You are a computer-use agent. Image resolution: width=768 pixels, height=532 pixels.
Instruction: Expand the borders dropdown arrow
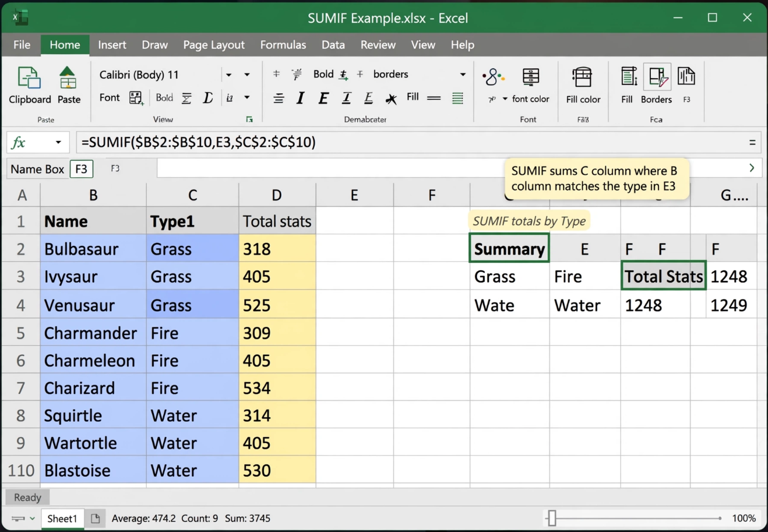coord(463,75)
